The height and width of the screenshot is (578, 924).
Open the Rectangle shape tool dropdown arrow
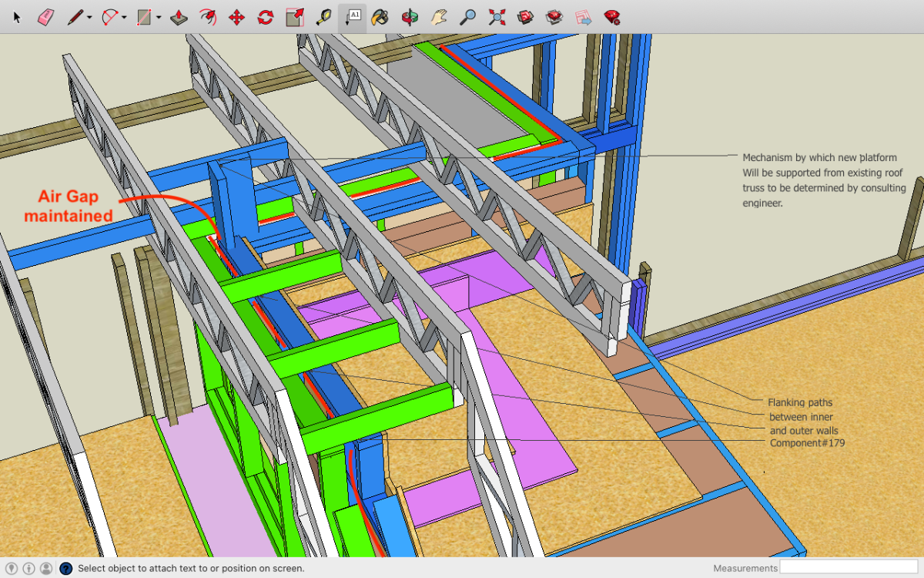159,17
